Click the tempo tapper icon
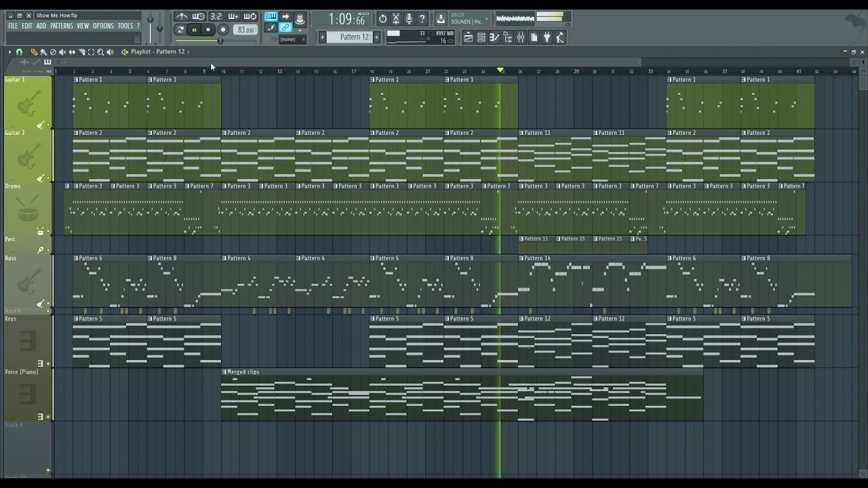 click(x=560, y=37)
